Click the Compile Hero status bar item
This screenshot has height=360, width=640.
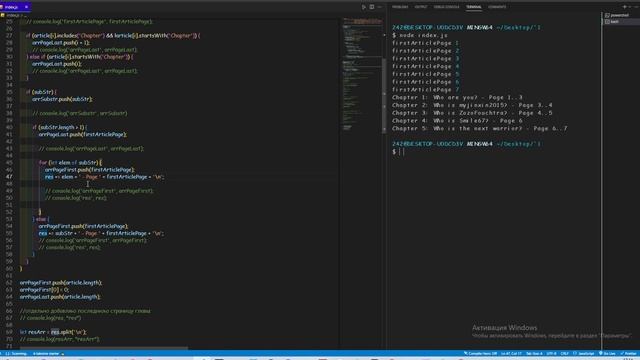(x=480, y=353)
